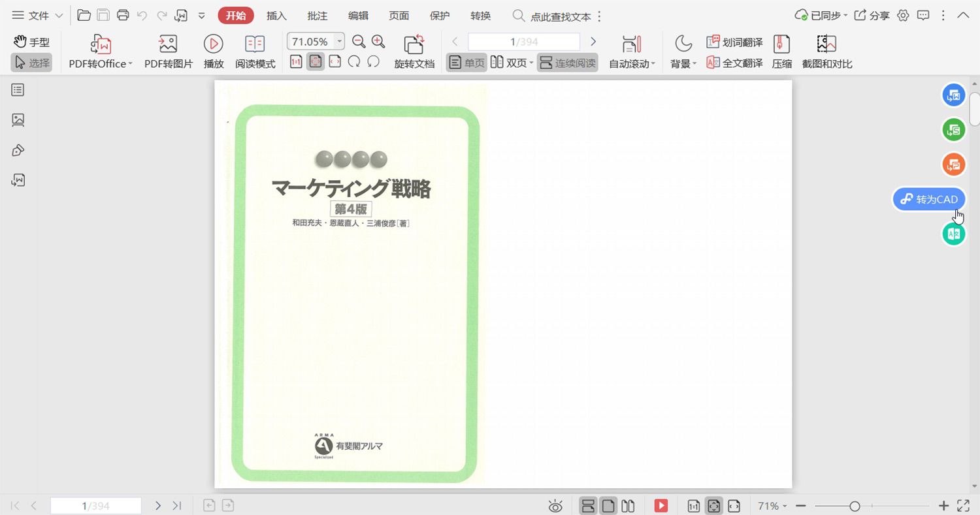The image size is (980, 515).
Task: Click the zoom out magnifier icon
Action: pyautogui.click(x=359, y=42)
